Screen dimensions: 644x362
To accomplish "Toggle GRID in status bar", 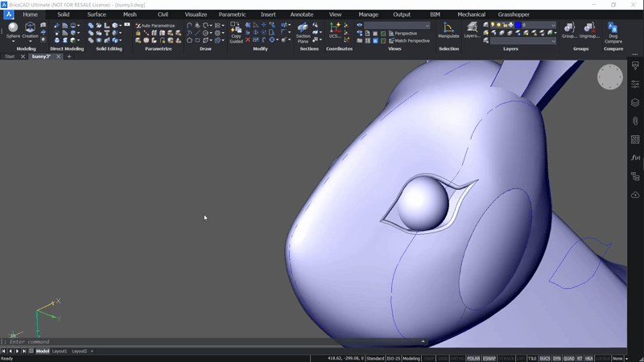I will click(x=442, y=359).
